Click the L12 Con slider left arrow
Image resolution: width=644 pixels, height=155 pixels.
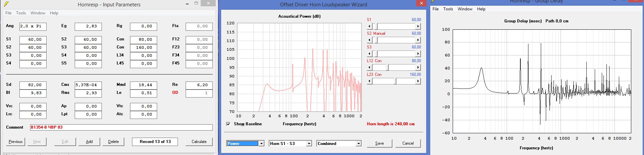click(370, 67)
